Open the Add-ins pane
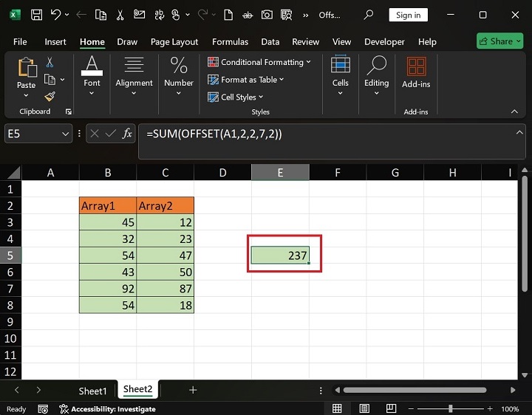This screenshot has height=415, width=532. point(416,73)
